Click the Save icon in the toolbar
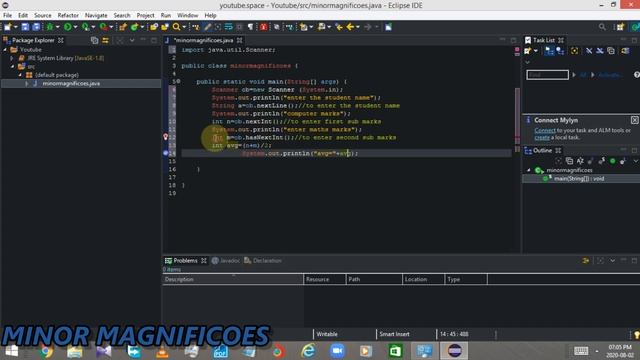Viewport: 640px width, 360px height. (25, 27)
